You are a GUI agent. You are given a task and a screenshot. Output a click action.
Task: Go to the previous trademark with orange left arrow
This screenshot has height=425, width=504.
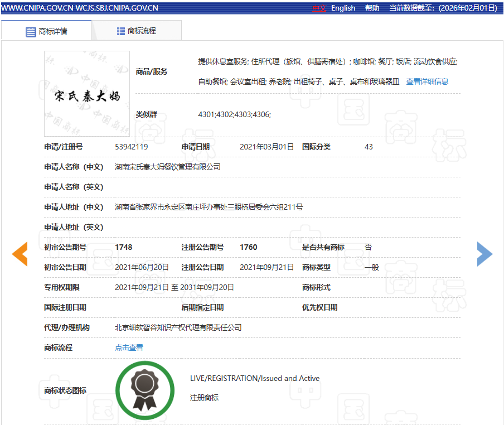(20, 254)
